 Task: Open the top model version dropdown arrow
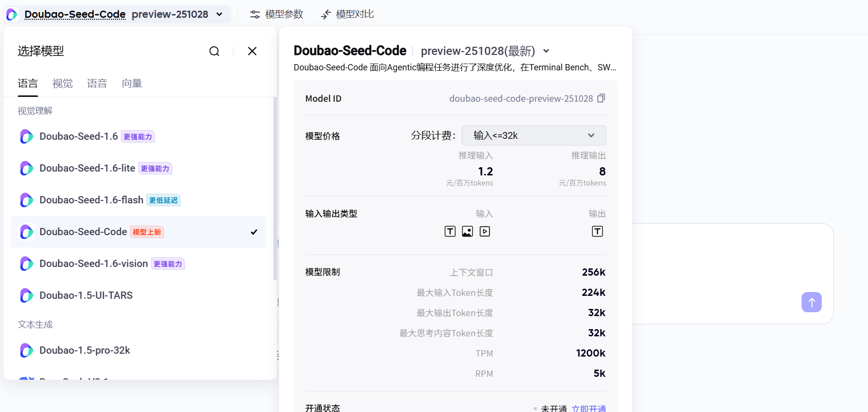pyautogui.click(x=220, y=14)
